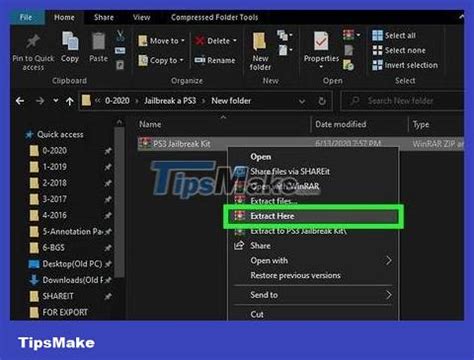Click the History icon in Open group
This screenshot has width=474, height=360.
(348, 65)
